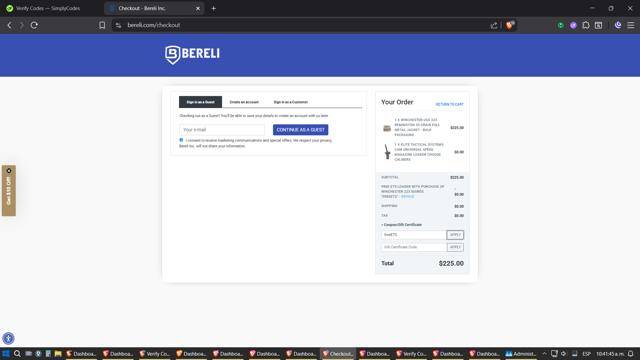Click the Bereli logo in header

(192, 55)
